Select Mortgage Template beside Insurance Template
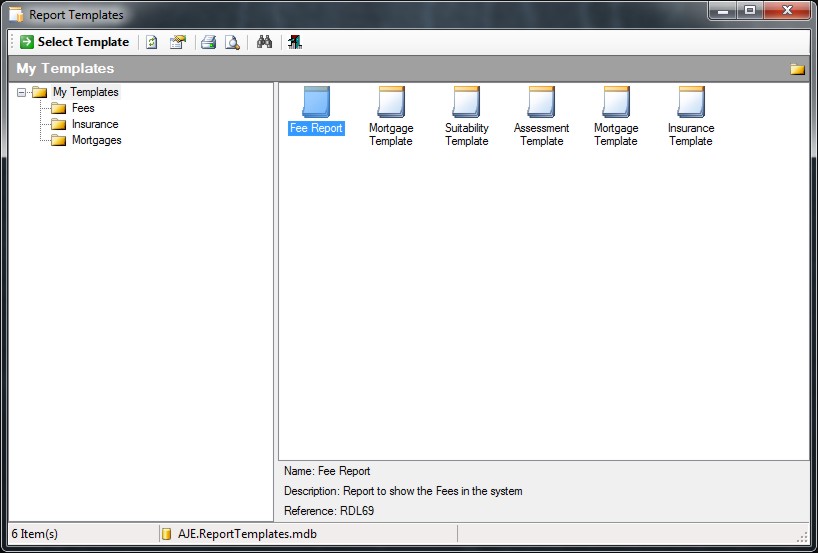The width and height of the screenshot is (818, 553). (616, 103)
